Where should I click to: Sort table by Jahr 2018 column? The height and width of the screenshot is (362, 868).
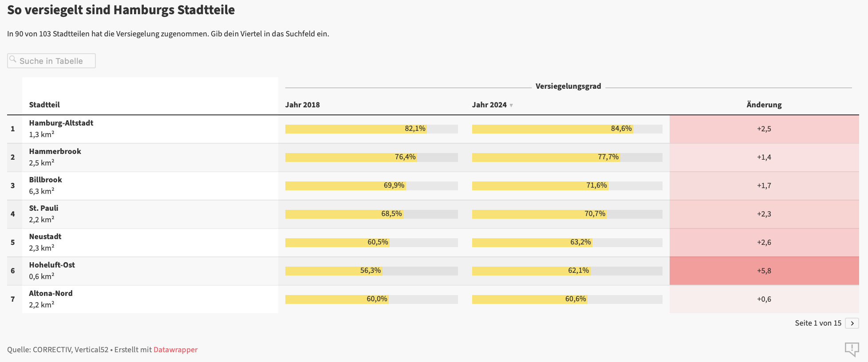tap(302, 105)
